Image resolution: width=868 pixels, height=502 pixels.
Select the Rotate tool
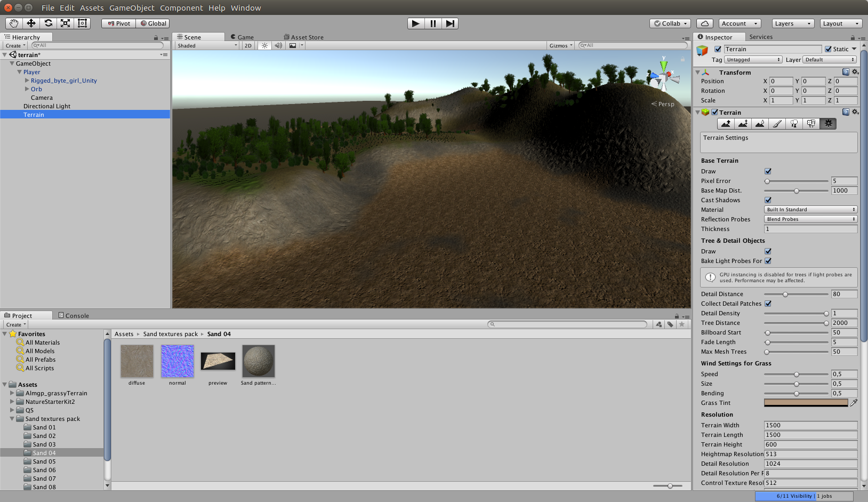click(48, 23)
